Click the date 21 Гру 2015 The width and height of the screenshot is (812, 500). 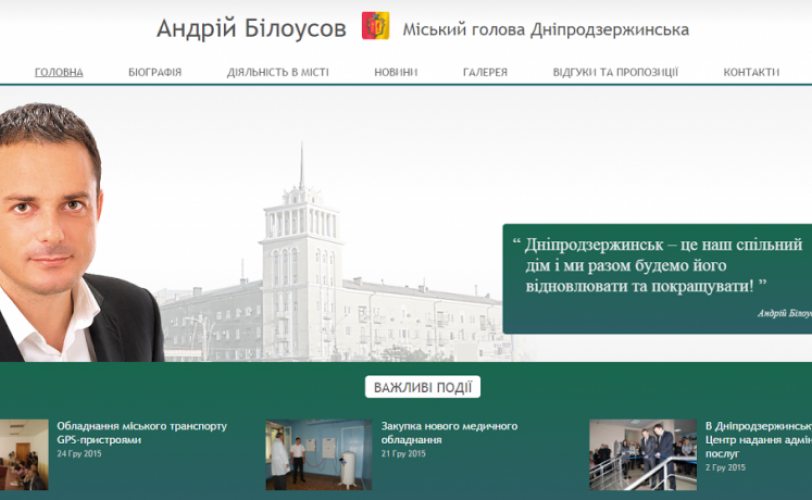click(403, 453)
